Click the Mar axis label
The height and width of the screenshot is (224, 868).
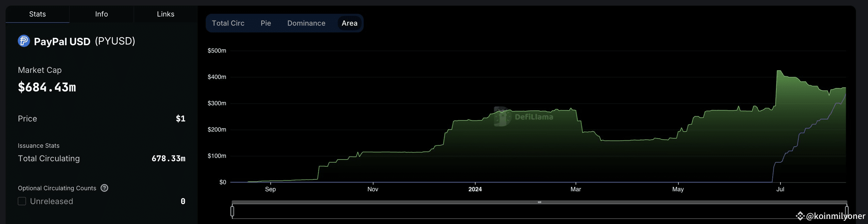tap(575, 189)
